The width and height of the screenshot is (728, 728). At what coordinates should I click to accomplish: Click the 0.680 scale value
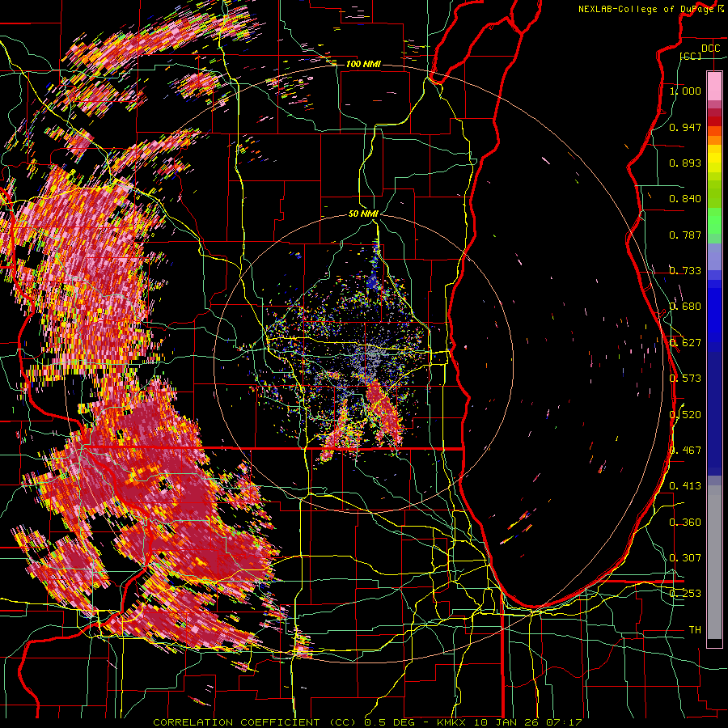pyautogui.click(x=685, y=307)
